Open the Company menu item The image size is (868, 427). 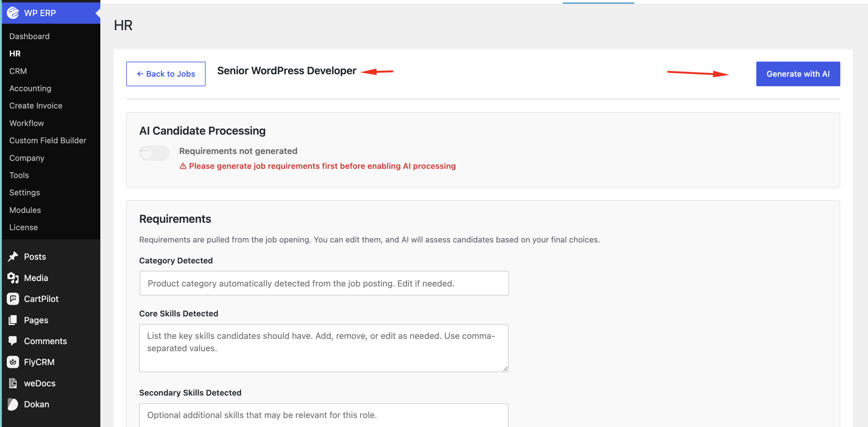tap(27, 158)
